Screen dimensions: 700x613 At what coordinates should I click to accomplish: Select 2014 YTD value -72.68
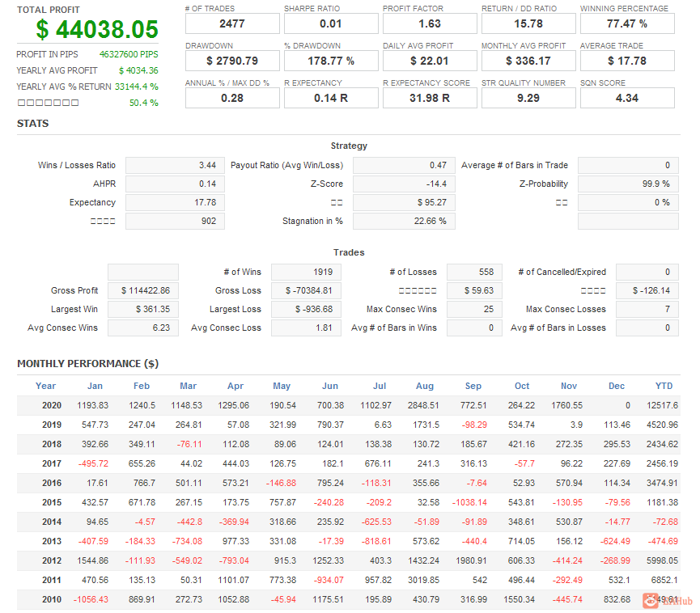(666, 522)
